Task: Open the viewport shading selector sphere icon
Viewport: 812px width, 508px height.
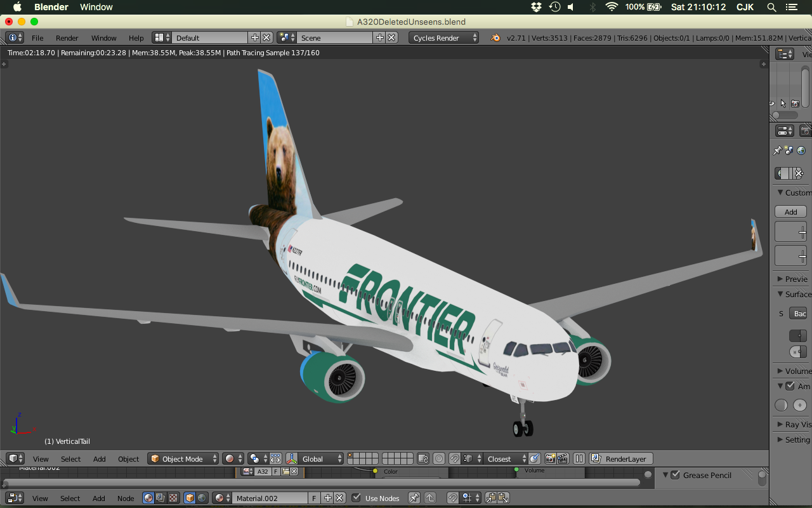Action: tap(233, 458)
